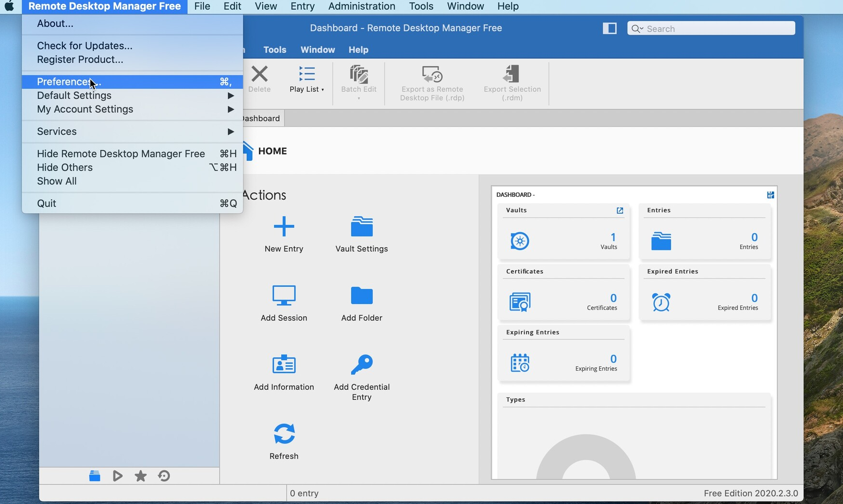This screenshot has width=843, height=504.
Task: Click the Entries folder icon in dashboard
Action: pyautogui.click(x=661, y=241)
